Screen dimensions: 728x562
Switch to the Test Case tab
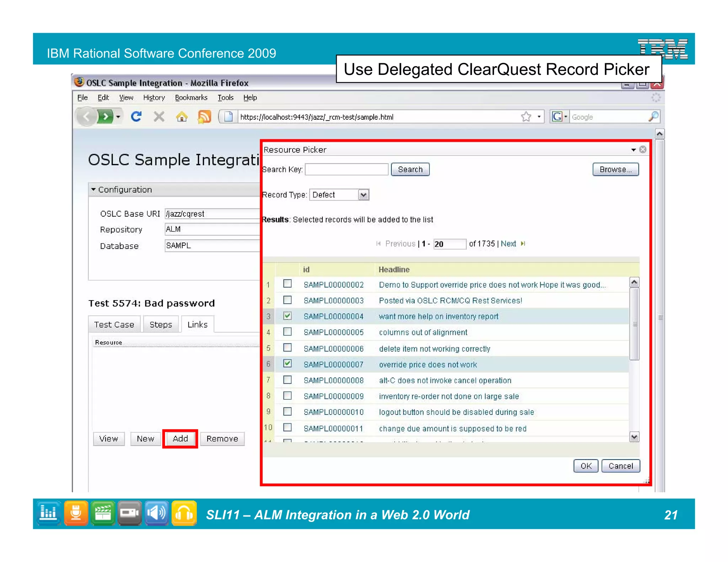point(114,324)
